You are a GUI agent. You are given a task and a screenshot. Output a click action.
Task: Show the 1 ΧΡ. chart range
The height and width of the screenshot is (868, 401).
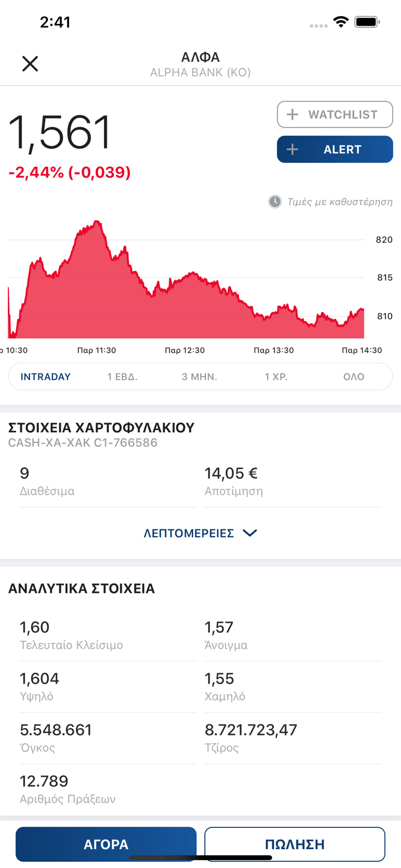276,377
